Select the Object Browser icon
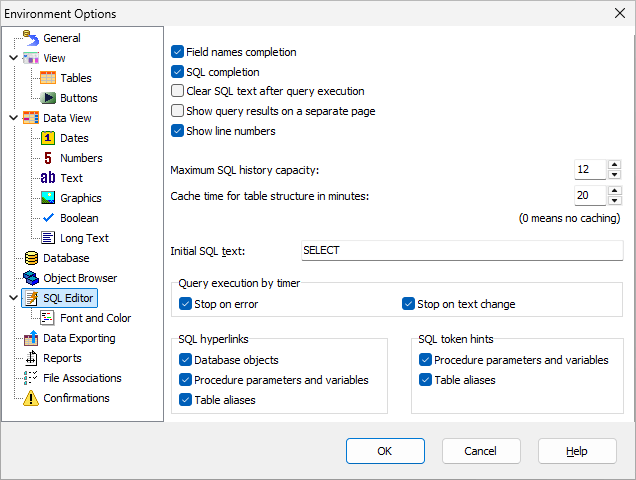 pos(31,278)
